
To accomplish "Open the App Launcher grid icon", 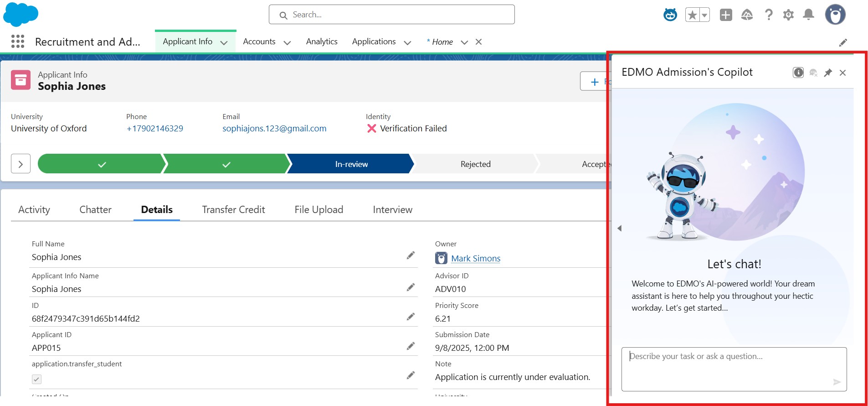I will (x=18, y=42).
